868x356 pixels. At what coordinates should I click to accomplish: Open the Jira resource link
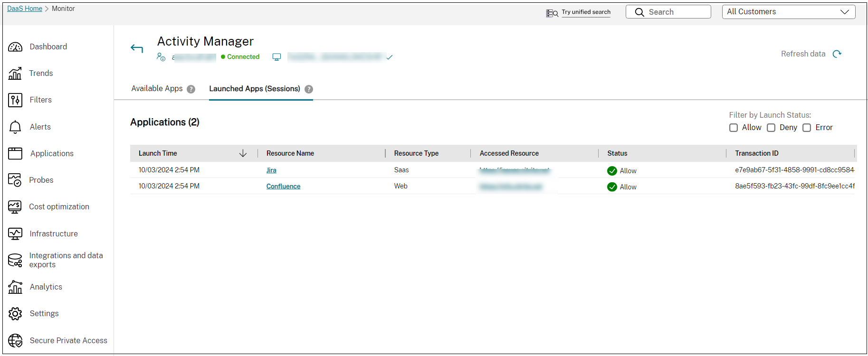(271, 170)
